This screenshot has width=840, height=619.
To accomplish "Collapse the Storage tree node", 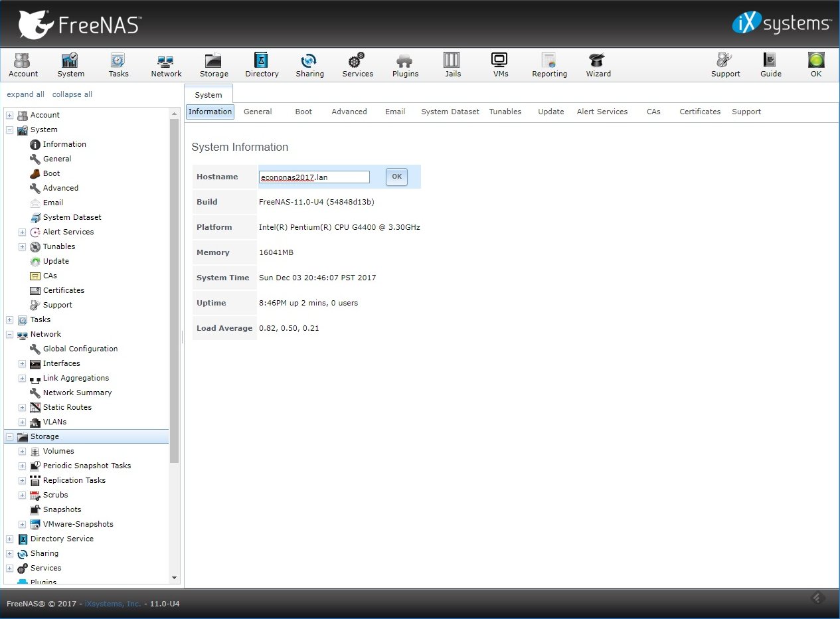I will click(10, 436).
